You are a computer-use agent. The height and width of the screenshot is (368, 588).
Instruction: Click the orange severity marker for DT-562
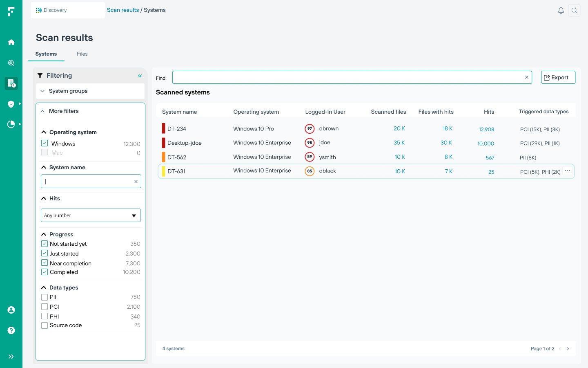164,157
